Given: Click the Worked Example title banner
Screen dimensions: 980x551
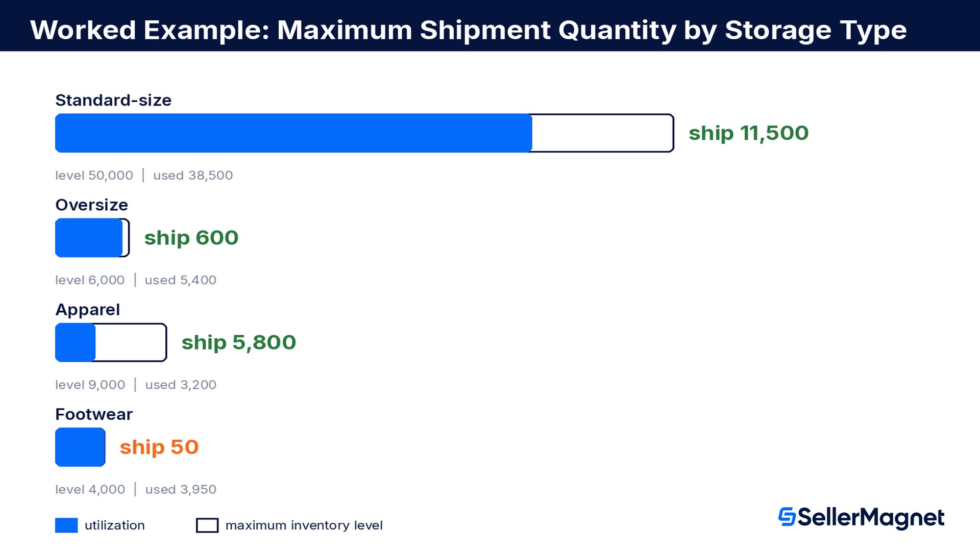Looking at the screenshot, I should [x=490, y=26].
